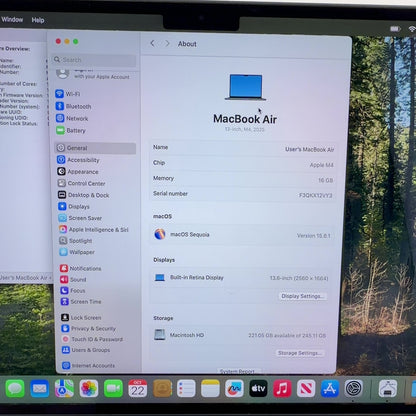Launch Apple TV from the Dock
Screen dimensions: 416x416
[x=258, y=389]
